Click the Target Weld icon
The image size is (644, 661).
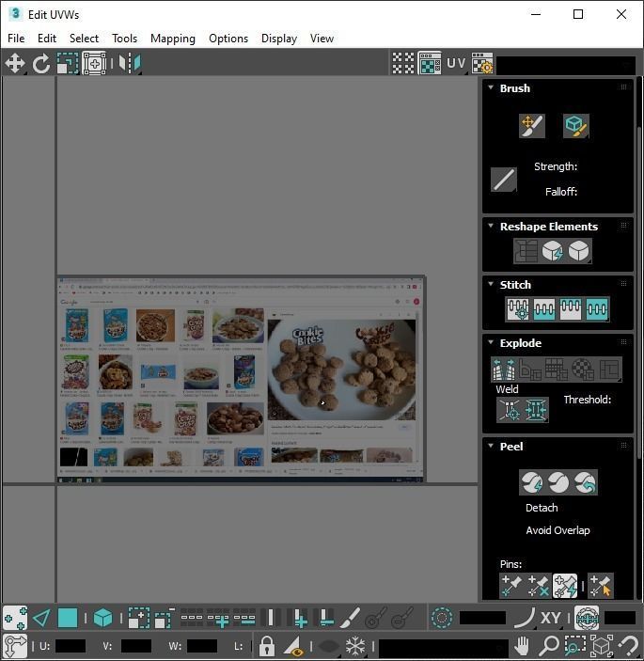(x=510, y=410)
